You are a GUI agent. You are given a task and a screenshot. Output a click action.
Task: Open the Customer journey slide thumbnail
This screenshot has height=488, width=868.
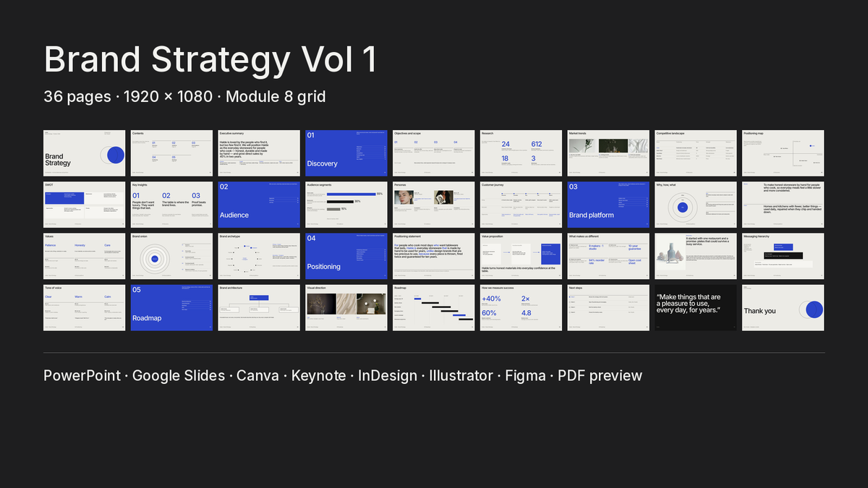point(522,205)
